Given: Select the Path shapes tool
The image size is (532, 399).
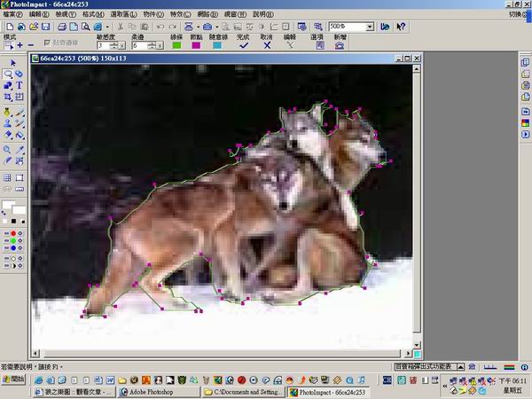Looking at the screenshot, I should point(7,85).
